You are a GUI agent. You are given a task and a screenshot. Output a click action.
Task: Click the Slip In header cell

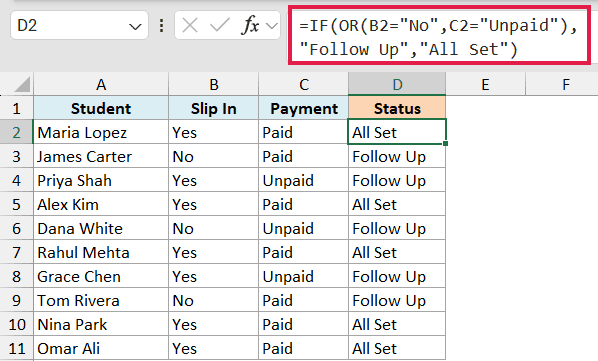point(214,108)
